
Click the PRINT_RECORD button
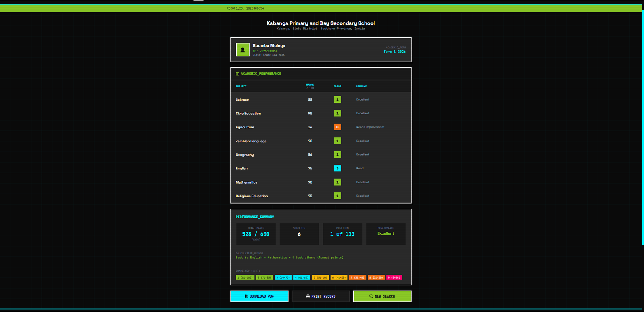[x=321, y=296]
